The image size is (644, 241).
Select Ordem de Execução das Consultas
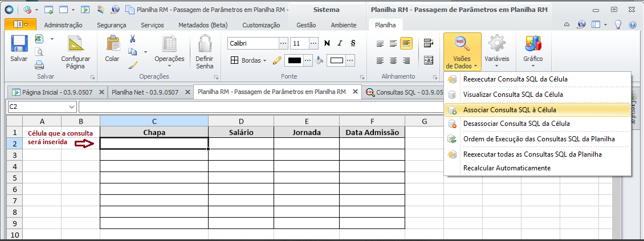537,139
